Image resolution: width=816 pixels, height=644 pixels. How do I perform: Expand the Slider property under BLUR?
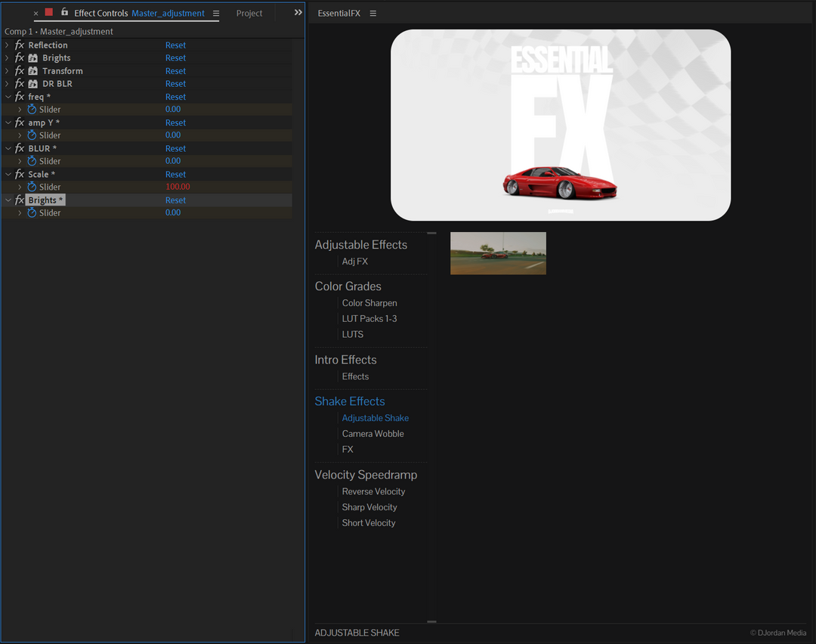(18, 160)
